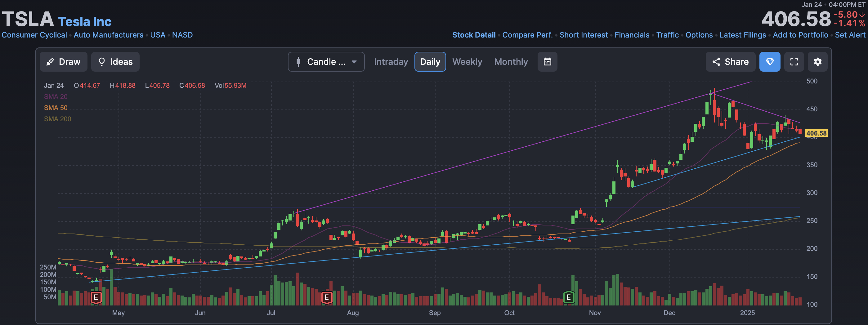
Task: Open the Traffic link
Action: [x=667, y=35]
